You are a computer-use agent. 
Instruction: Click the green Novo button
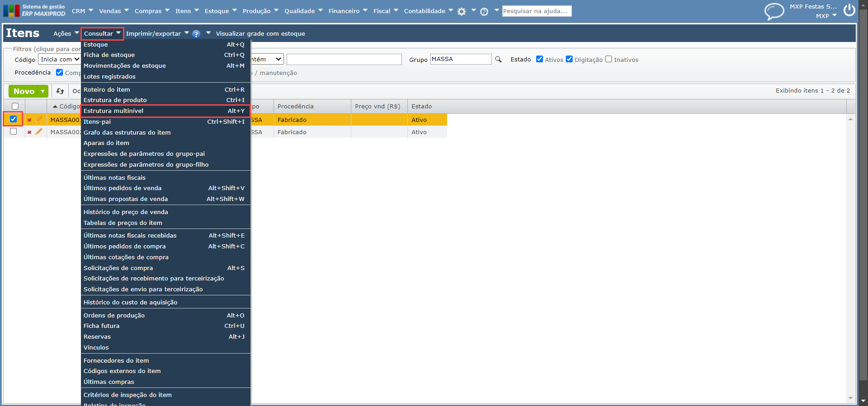24,91
